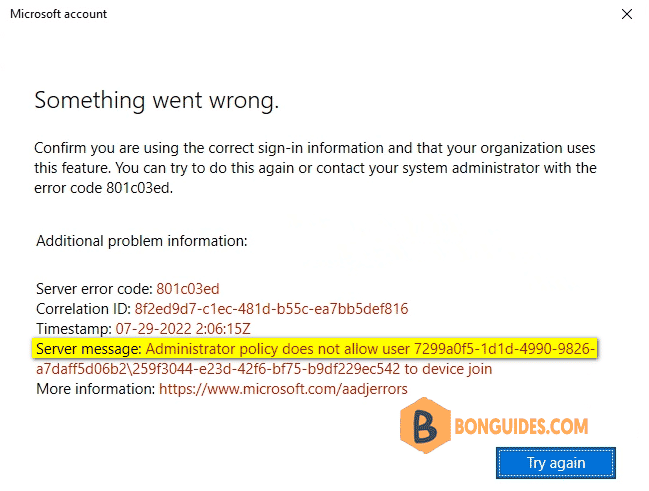The width and height of the screenshot is (649, 491).
Task: Click the correlation ID value 8f2ed9d7-c1ec
Action: click(x=272, y=308)
